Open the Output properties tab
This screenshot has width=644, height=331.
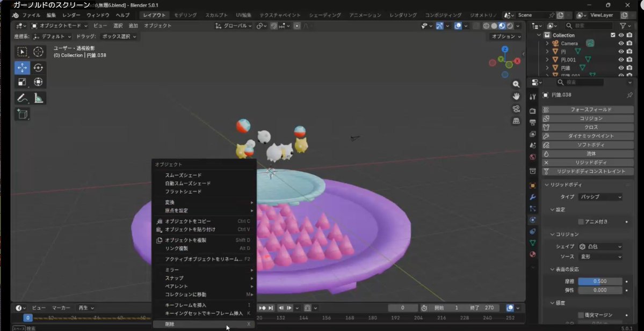pos(533,122)
